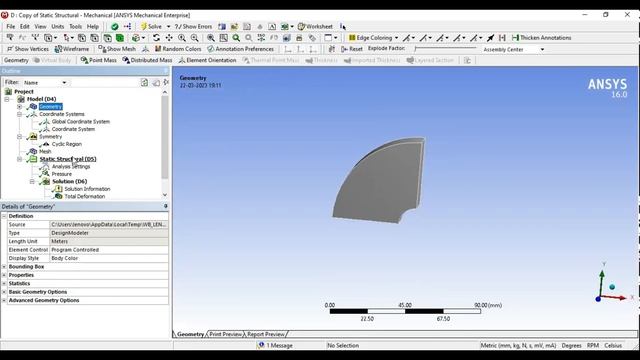Select Global Coordinate System in tree

pyautogui.click(x=81, y=122)
